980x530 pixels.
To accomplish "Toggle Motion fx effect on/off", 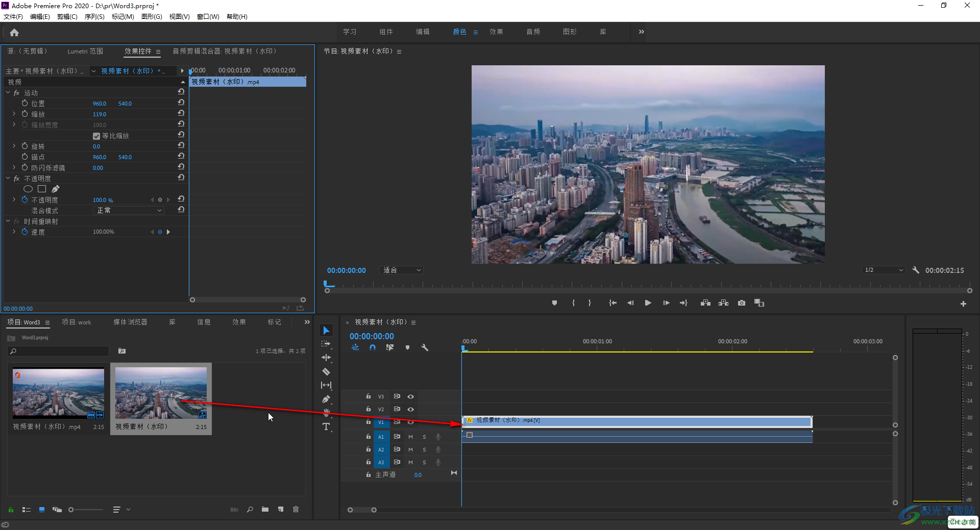I will (17, 93).
